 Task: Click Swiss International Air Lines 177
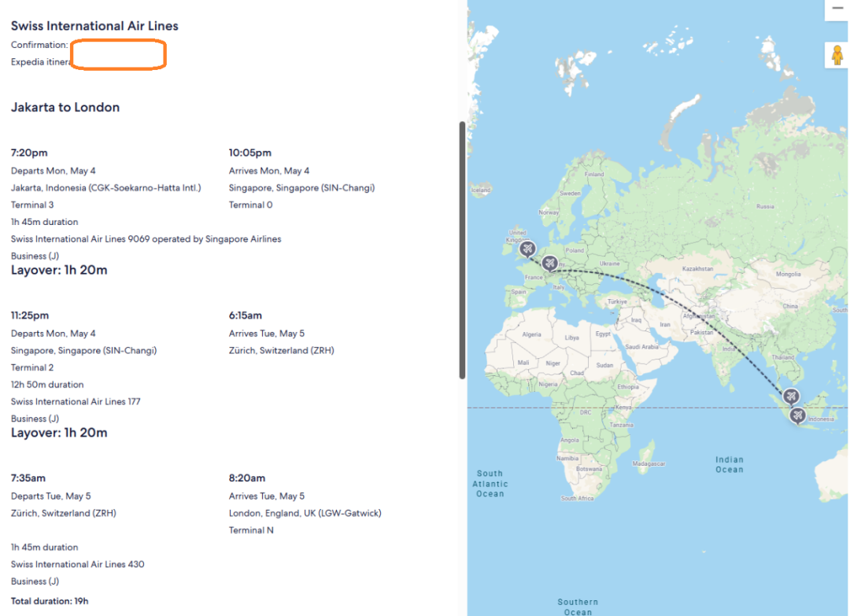point(76,401)
